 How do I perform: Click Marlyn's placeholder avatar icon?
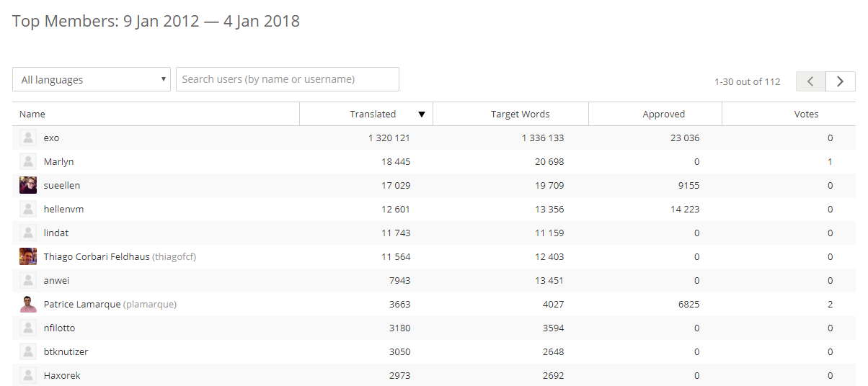[x=28, y=161]
